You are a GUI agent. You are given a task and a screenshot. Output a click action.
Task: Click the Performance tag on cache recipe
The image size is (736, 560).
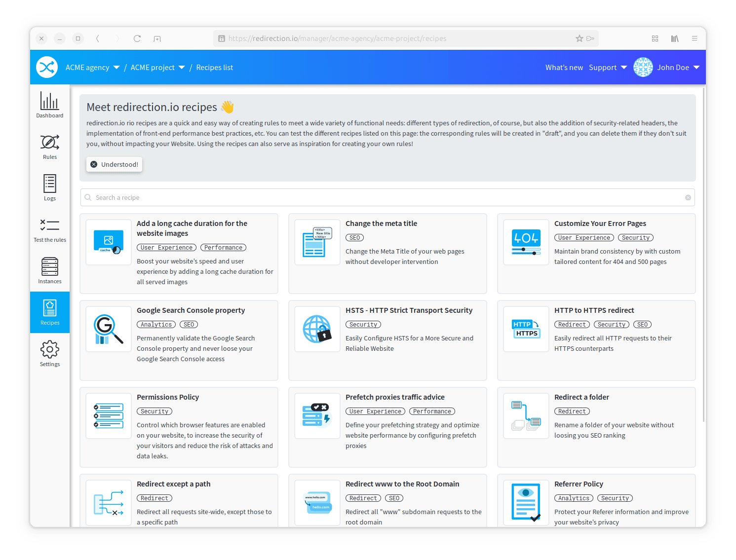pos(223,248)
